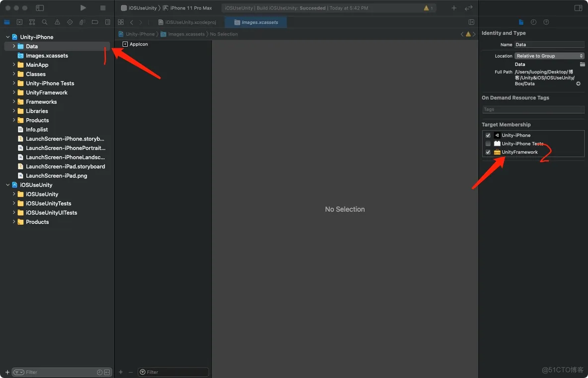Click the code review arrows button

(469, 8)
